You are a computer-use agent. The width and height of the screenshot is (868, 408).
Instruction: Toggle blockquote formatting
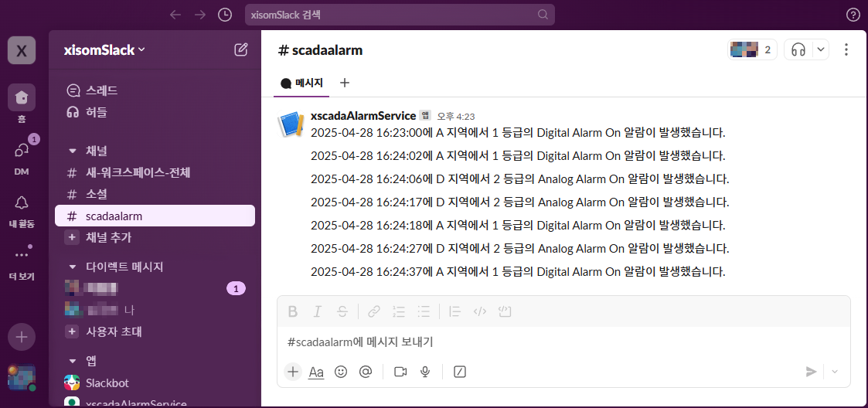tap(455, 311)
